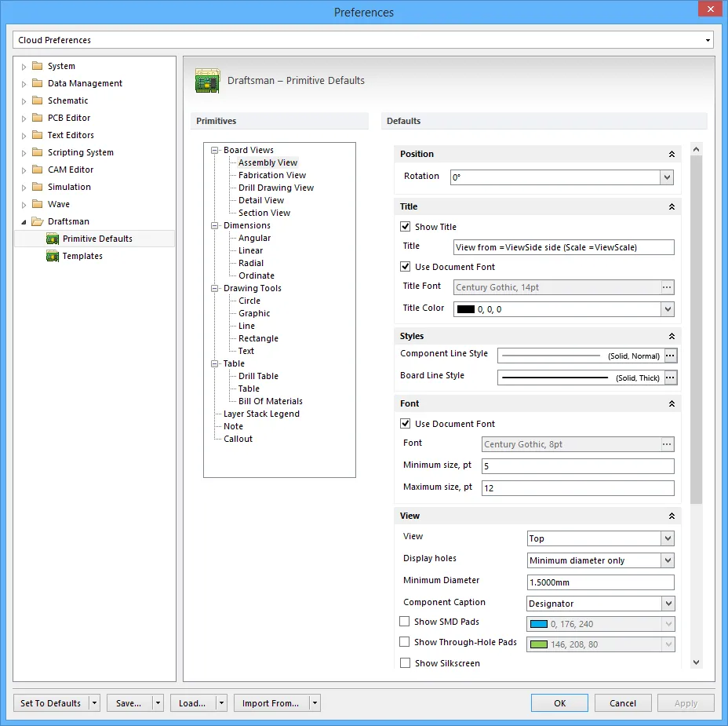Select Fabrication View primitive
728x726 pixels.
(272, 175)
